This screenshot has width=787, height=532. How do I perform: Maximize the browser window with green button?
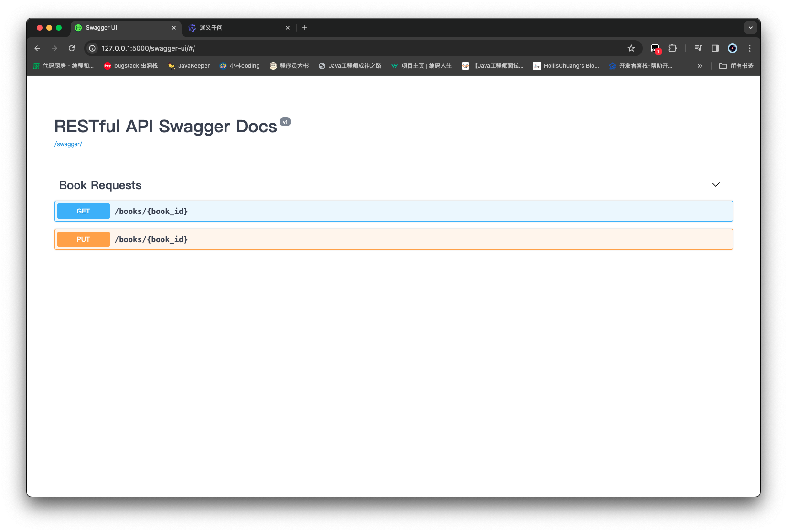59,28
